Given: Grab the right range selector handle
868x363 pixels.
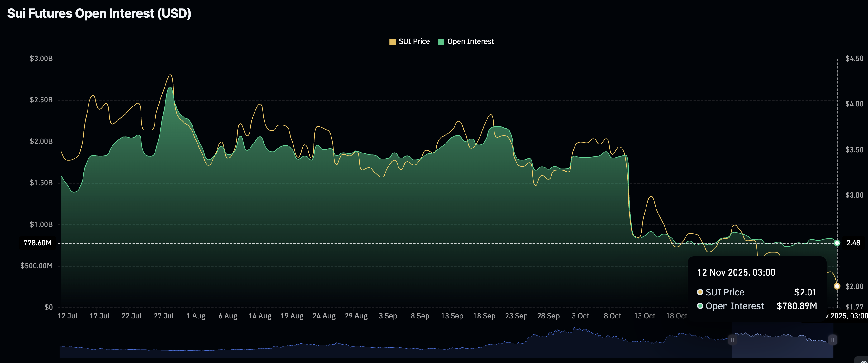Looking at the screenshot, I should [832, 340].
